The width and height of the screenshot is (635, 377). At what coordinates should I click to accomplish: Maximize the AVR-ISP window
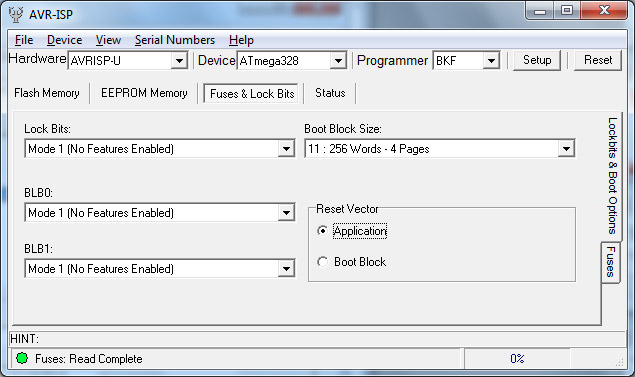tap(567, 10)
